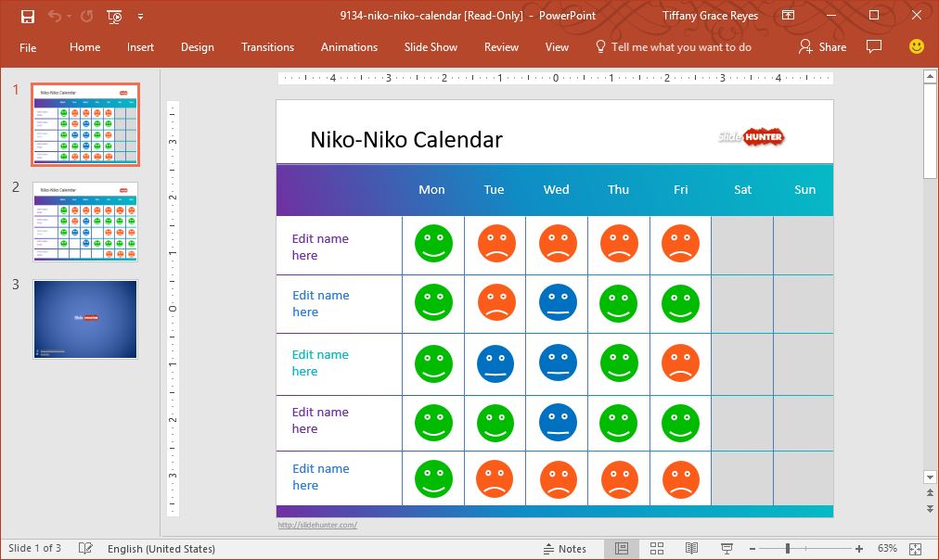Viewport: 939px width, 560px height.
Task: Click the Undo arrow icon
Action: [55, 16]
